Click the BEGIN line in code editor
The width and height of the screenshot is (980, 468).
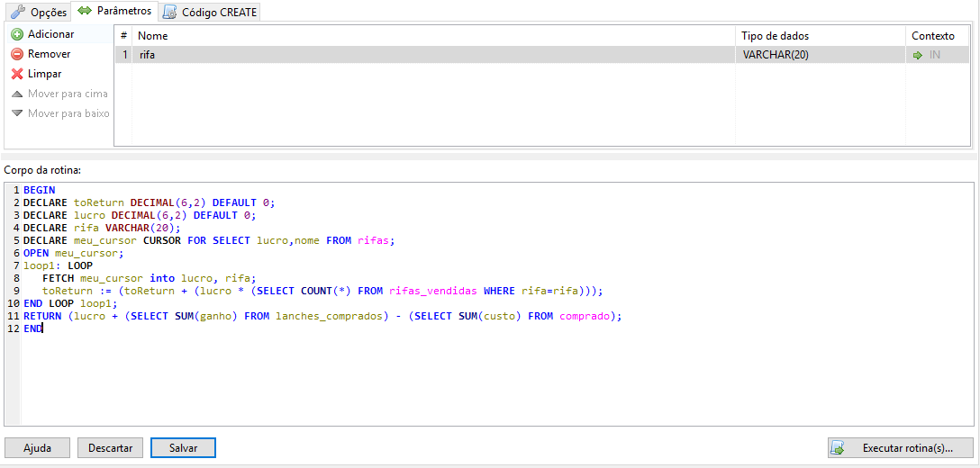39,190
